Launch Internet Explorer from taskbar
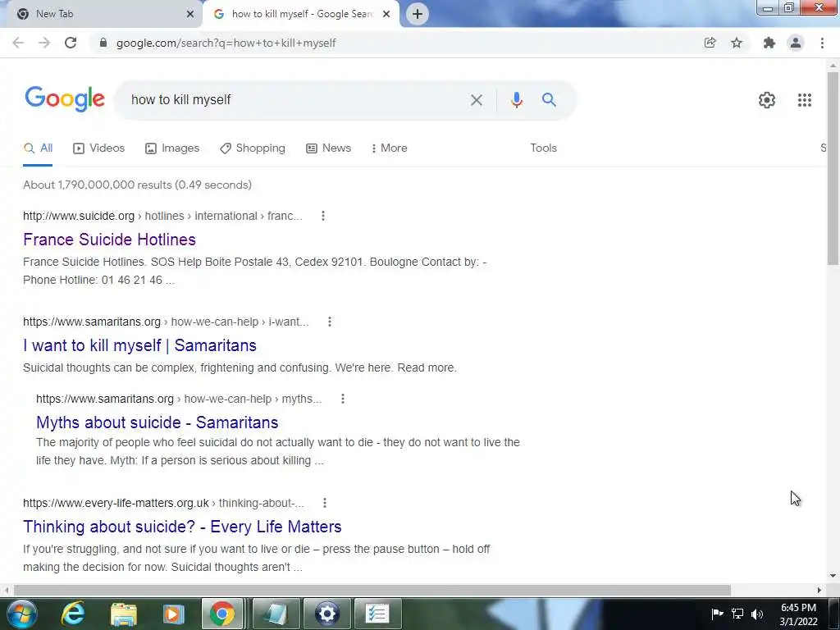840x630 pixels. click(x=73, y=614)
